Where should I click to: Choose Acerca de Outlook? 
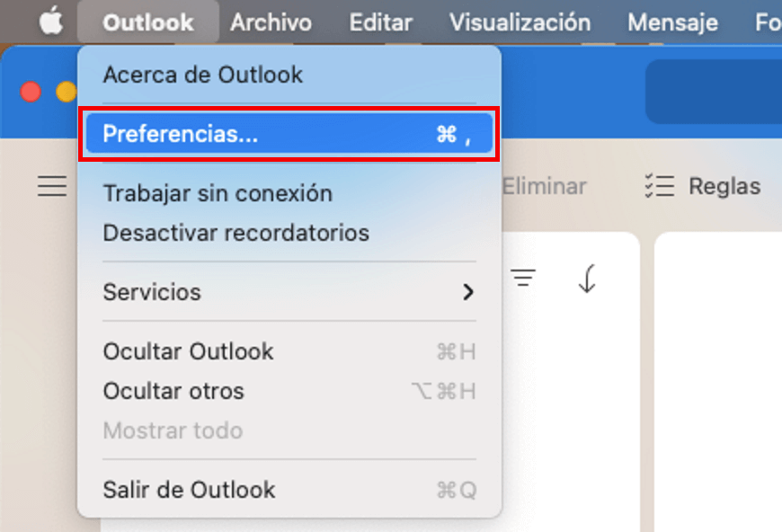(289, 75)
